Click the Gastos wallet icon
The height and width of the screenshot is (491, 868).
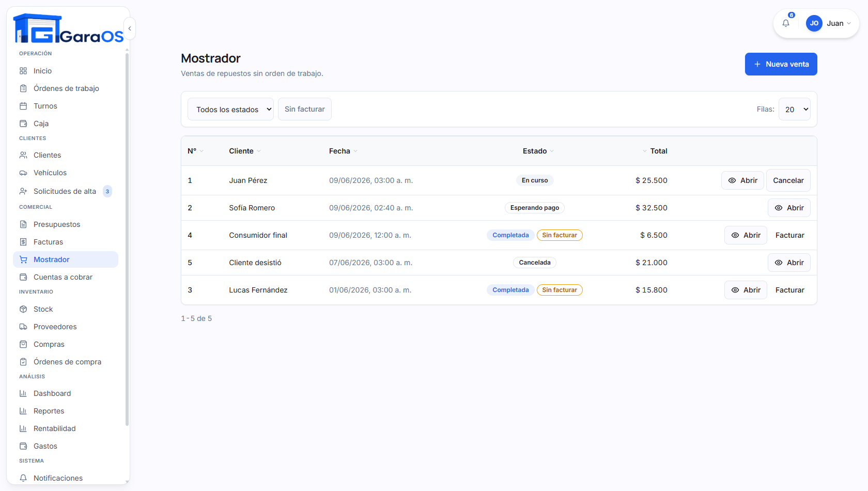pos(23,446)
